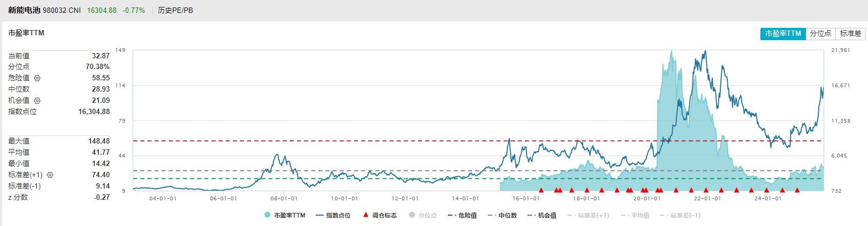This screenshot has height=226, width=868.
Task: Open settings gear beside 机会值
Action: pos(37,101)
